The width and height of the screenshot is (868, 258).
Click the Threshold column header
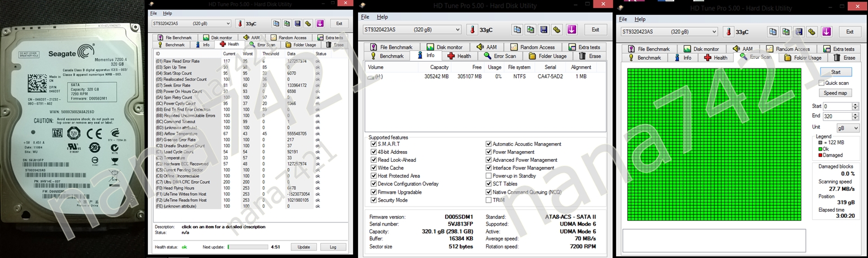pyautogui.click(x=271, y=54)
